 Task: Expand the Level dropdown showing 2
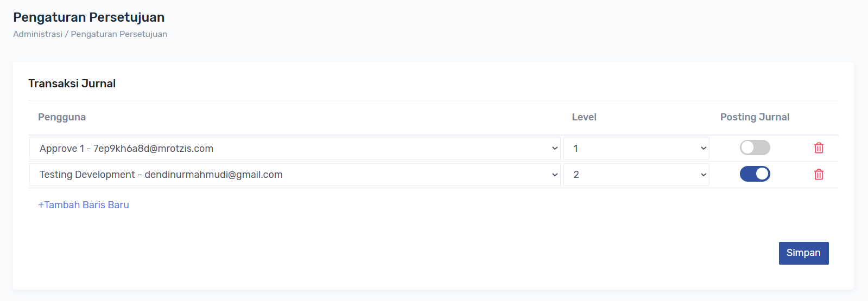636,175
